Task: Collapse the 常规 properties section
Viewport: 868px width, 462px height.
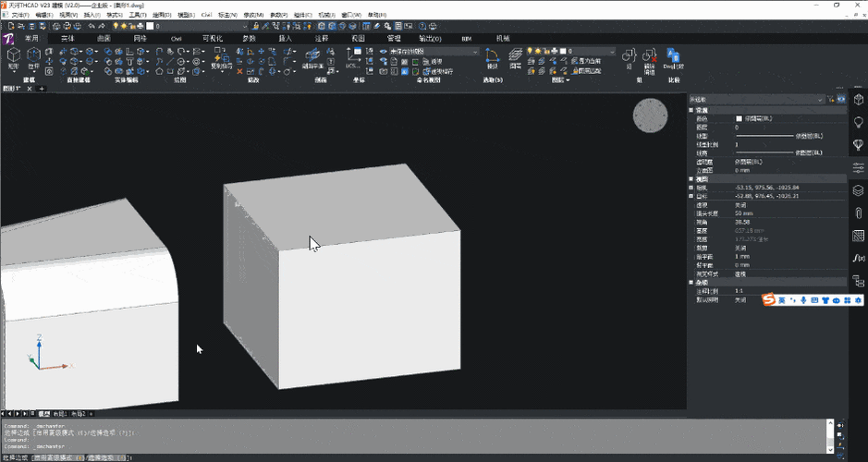Action: (x=691, y=110)
